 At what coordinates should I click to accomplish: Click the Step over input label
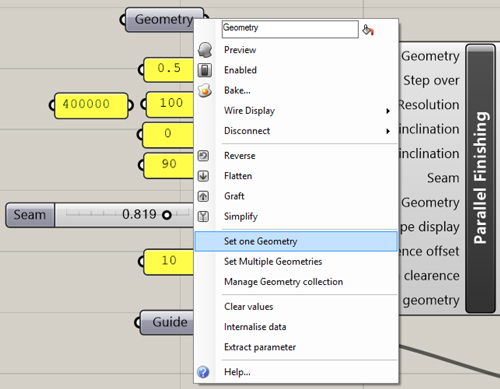pyautogui.click(x=431, y=80)
